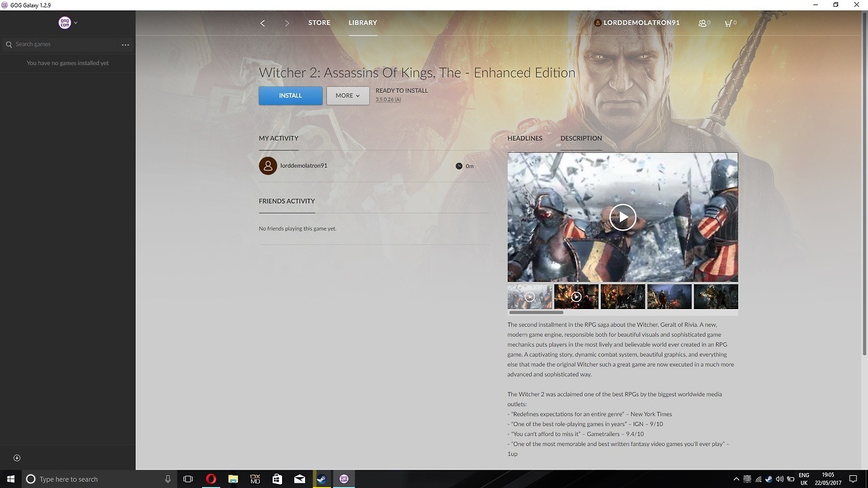Open the volume tray icon
868x488 pixels.
point(780,479)
